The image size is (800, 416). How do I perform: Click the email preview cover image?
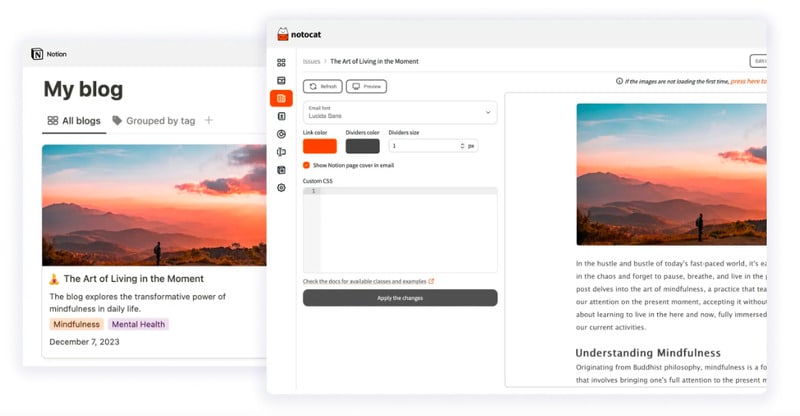coord(671,175)
